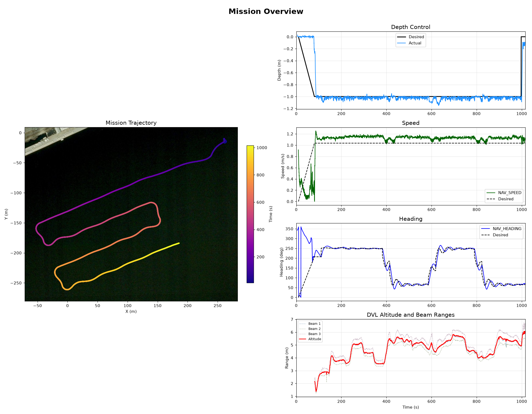Click the 1000 tick on time colorbar

coord(262,148)
